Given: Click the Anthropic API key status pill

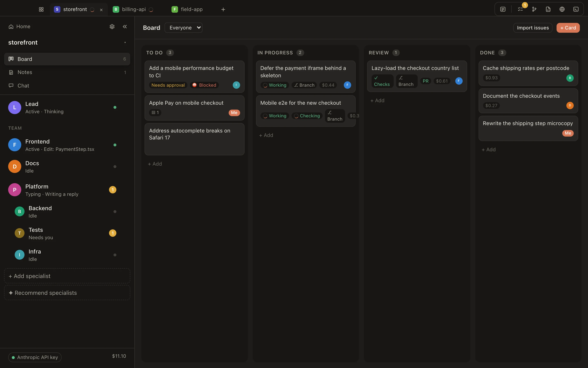Looking at the screenshot, I should coord(35,357).
